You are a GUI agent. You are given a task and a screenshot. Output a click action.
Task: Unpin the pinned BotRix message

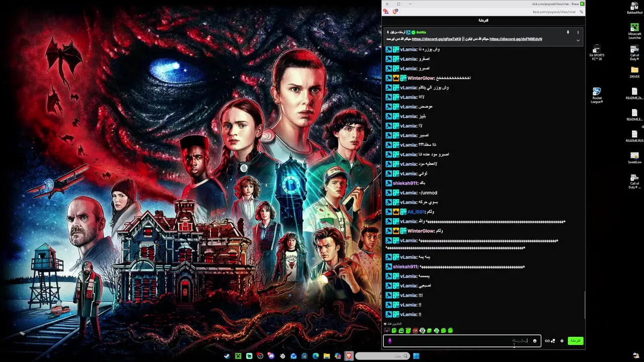point(568,32)
